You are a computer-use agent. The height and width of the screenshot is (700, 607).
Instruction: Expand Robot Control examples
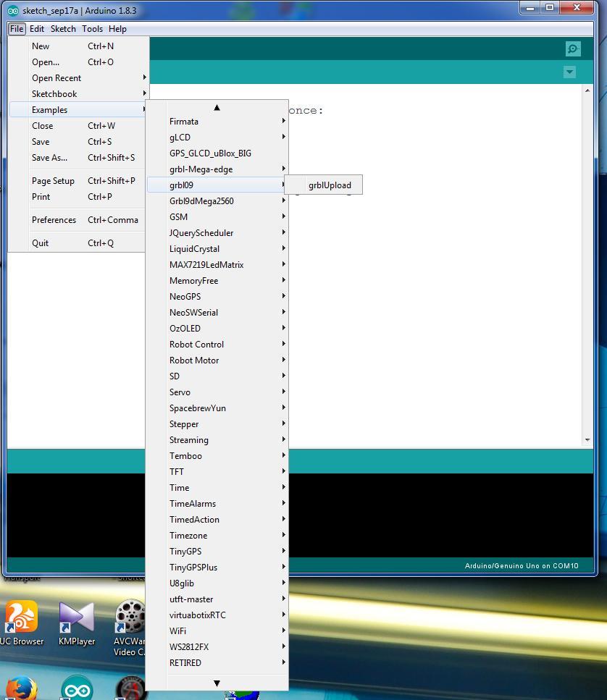(217, 345)
